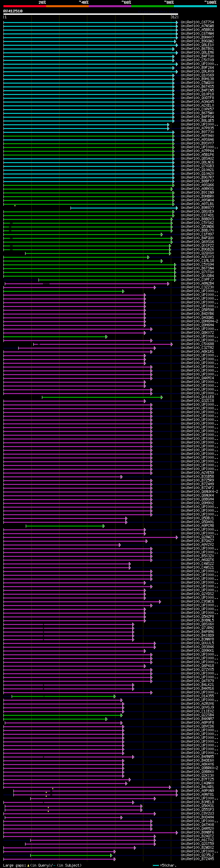
Task: Select the UniRef100_O93846 label
Action: click(x=197, y=647)
